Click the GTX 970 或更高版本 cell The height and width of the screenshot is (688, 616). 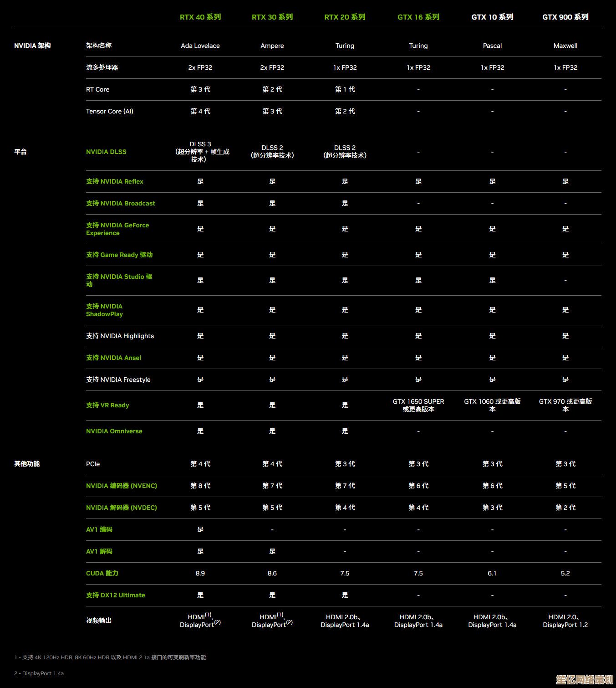tap(565, 405)
